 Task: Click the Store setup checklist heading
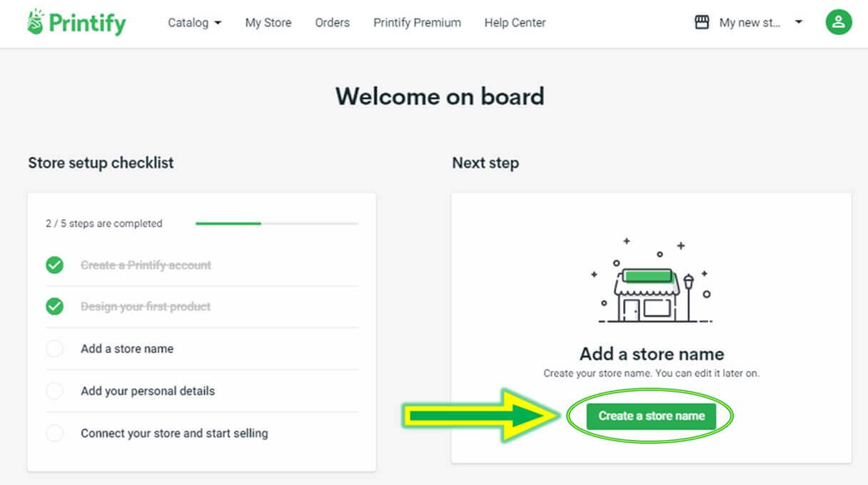click(101, 163)
